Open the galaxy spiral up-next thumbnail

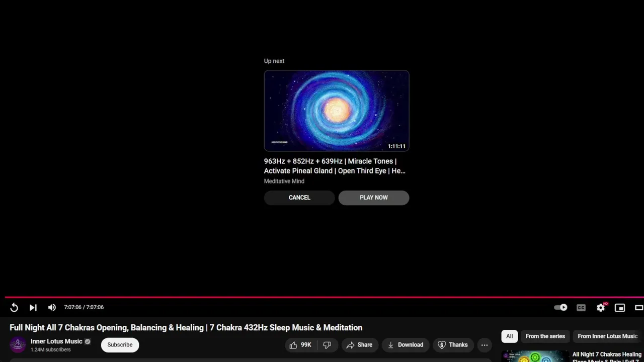337,111
